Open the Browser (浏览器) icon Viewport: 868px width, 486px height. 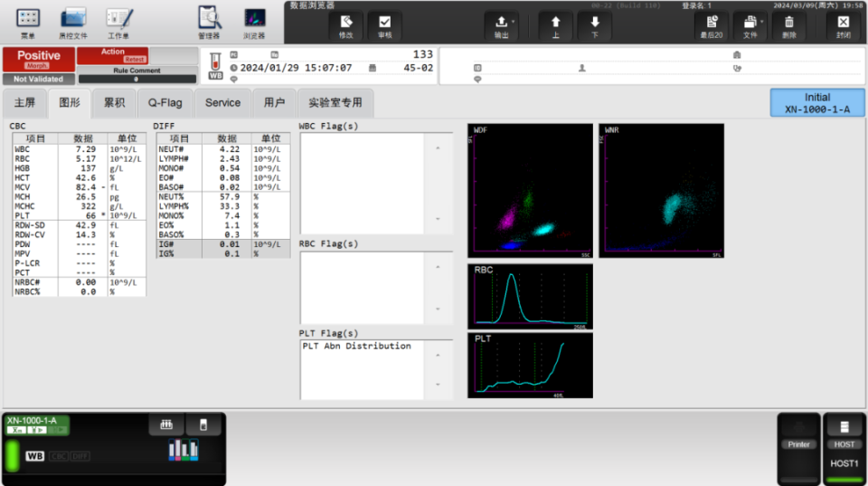254,22
